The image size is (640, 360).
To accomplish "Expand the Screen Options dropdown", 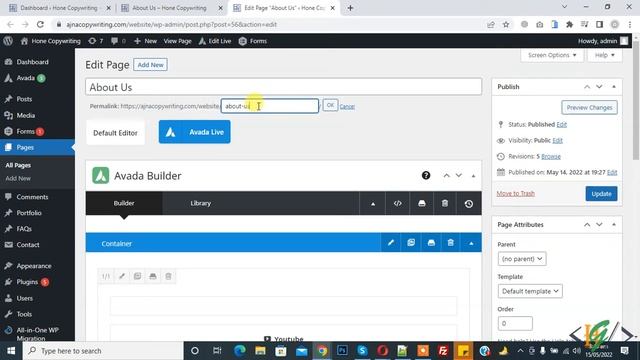I will click(552, 55).
